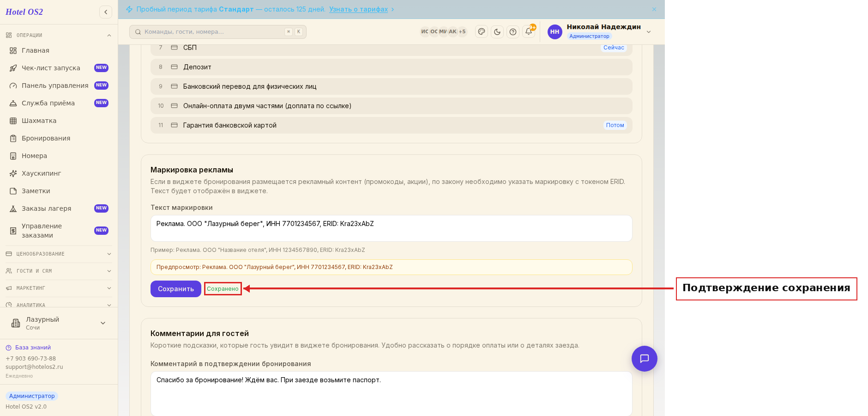Click the НН user avatar
Viewport: 868px width, 416px height.
pos(555,32)
